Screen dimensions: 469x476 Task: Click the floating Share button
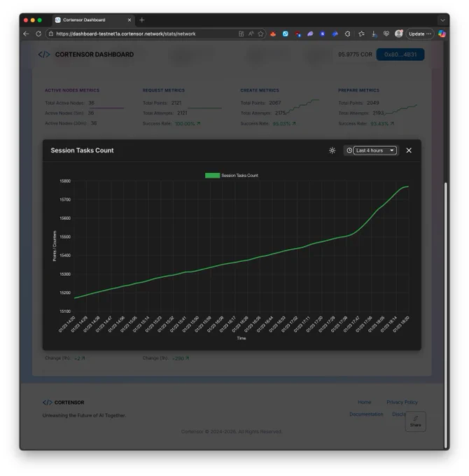click(416, 421)
